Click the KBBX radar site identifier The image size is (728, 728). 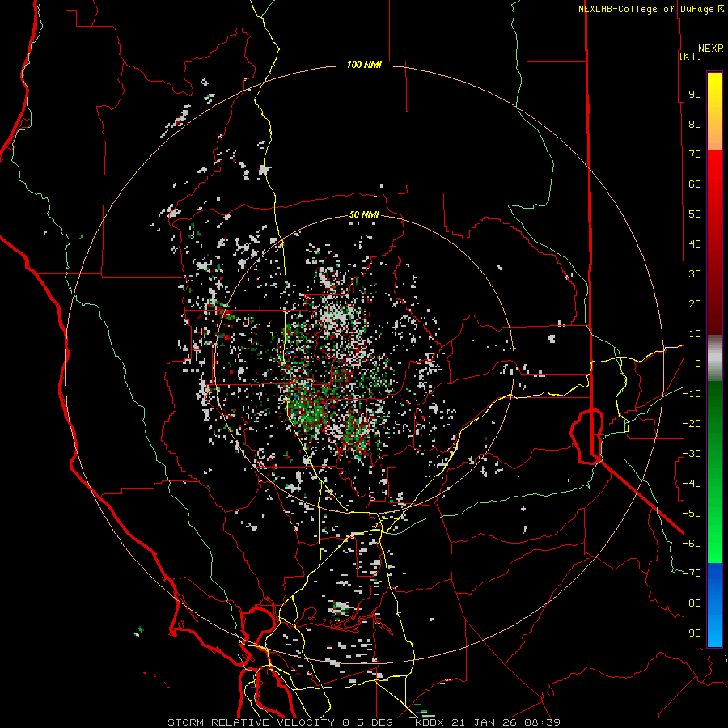click(x=431, y=722)
